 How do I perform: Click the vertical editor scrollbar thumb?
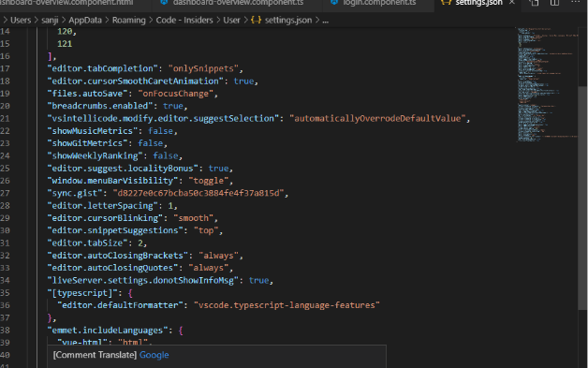582,199
